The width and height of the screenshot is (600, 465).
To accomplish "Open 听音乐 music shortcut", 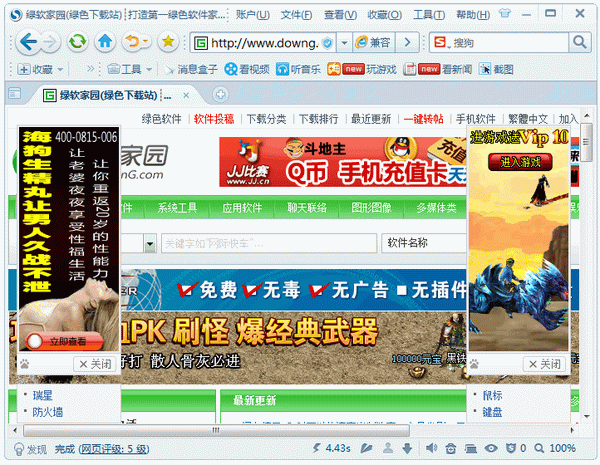I will [x=298, y=69].
